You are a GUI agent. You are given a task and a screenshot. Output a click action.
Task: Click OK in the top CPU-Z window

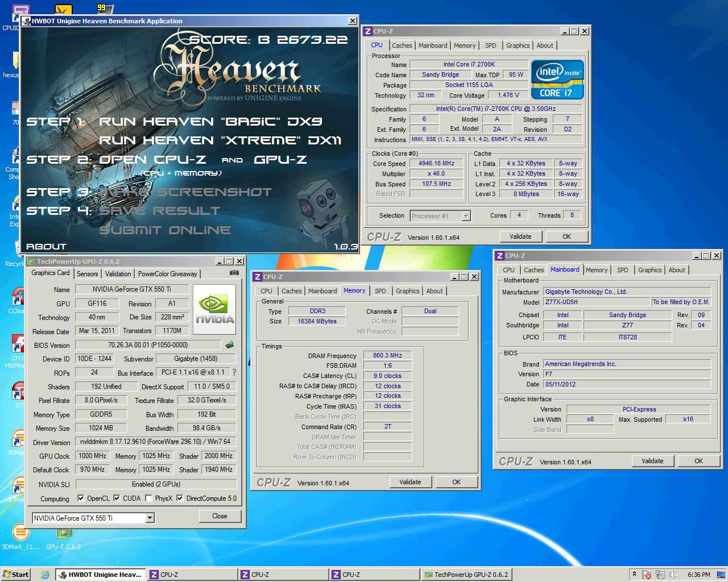click(x=567, y=236)
